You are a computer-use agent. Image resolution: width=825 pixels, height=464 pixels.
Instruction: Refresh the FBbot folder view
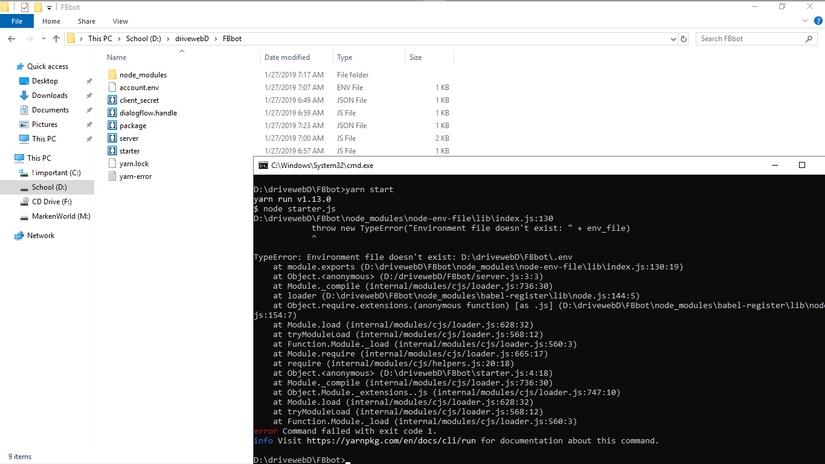pyautogui.click(x=683, y=39)
